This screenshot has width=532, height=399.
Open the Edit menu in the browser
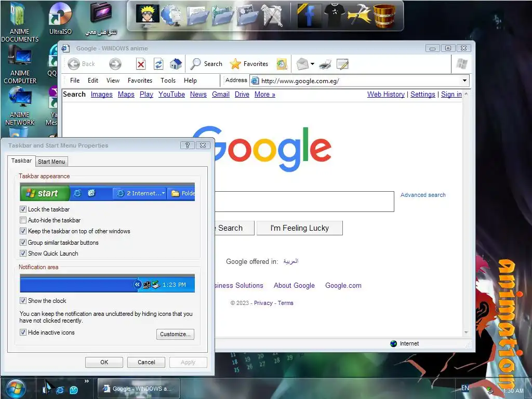pyautogui.click(x=93, y=81)
